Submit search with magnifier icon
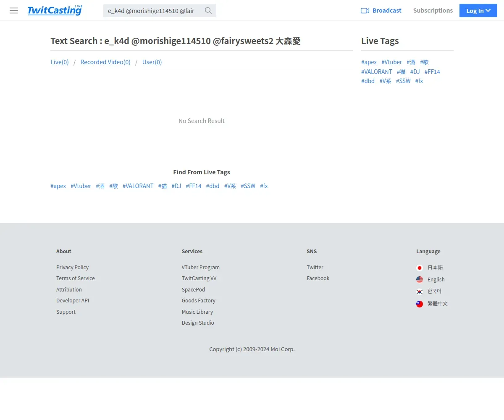 [208, 10]
